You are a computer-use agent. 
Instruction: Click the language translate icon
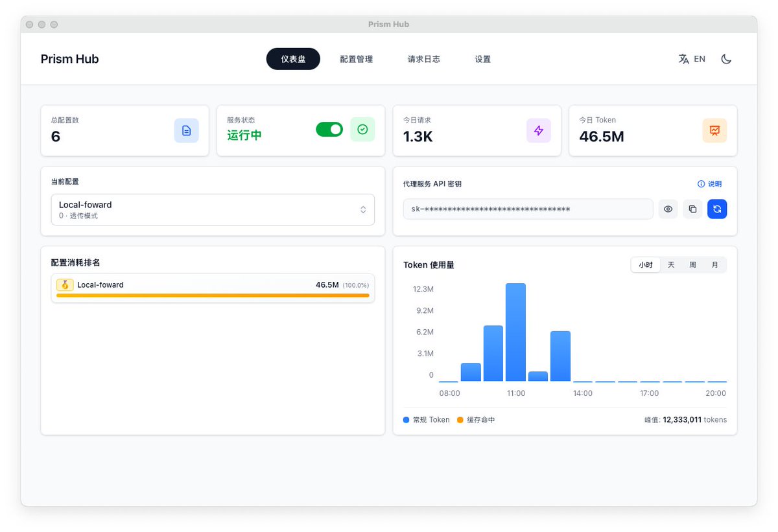pos(683,59)
